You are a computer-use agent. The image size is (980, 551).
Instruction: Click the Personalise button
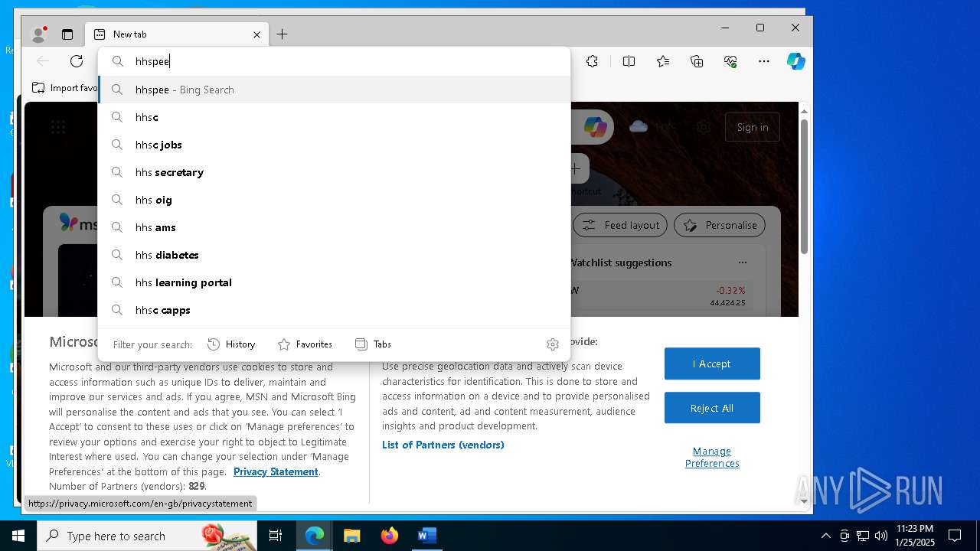click(x=720, y=225)
